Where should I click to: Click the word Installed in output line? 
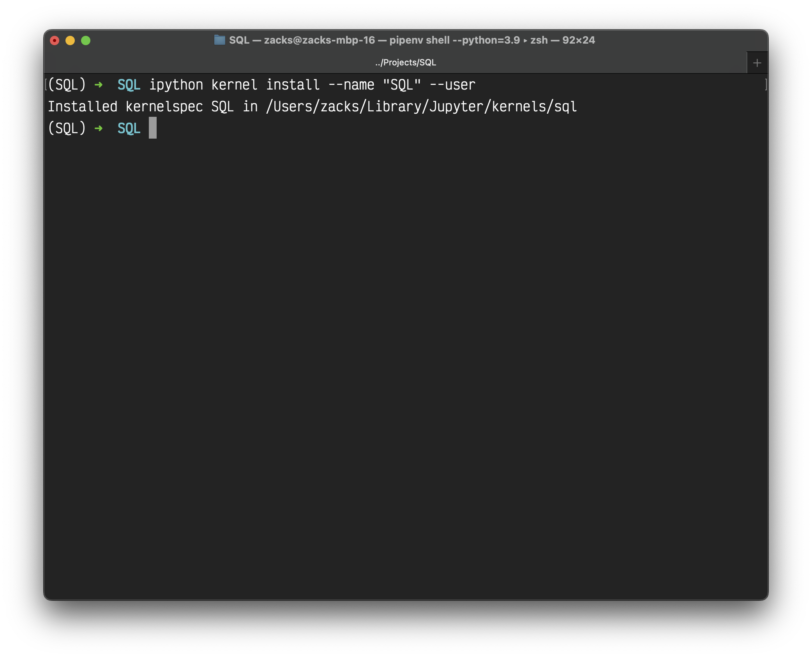83,106
